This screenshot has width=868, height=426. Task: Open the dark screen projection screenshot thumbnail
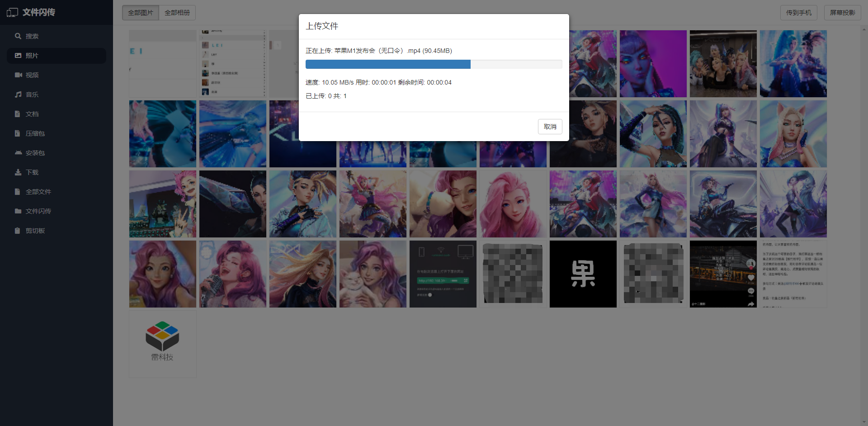tap(443, 274)
